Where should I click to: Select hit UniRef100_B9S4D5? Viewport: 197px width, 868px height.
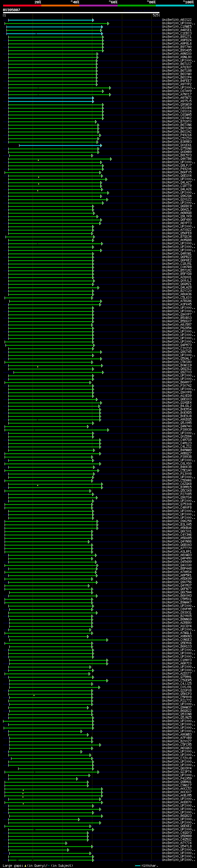(177, 50)
